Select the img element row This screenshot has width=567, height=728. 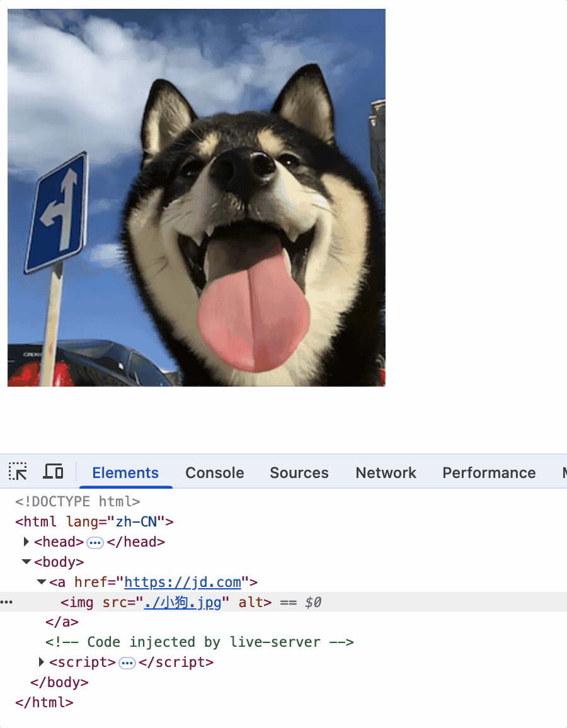pos(283,602)
